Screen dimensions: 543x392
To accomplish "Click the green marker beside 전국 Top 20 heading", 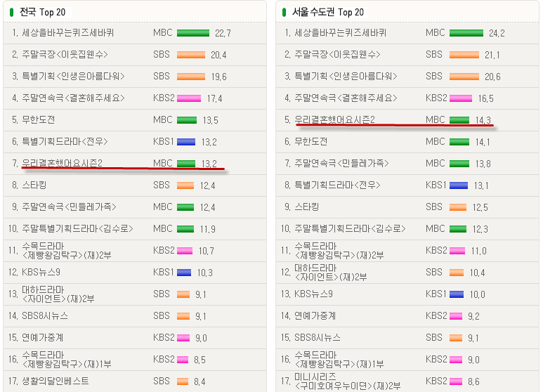I will (12, 13).
